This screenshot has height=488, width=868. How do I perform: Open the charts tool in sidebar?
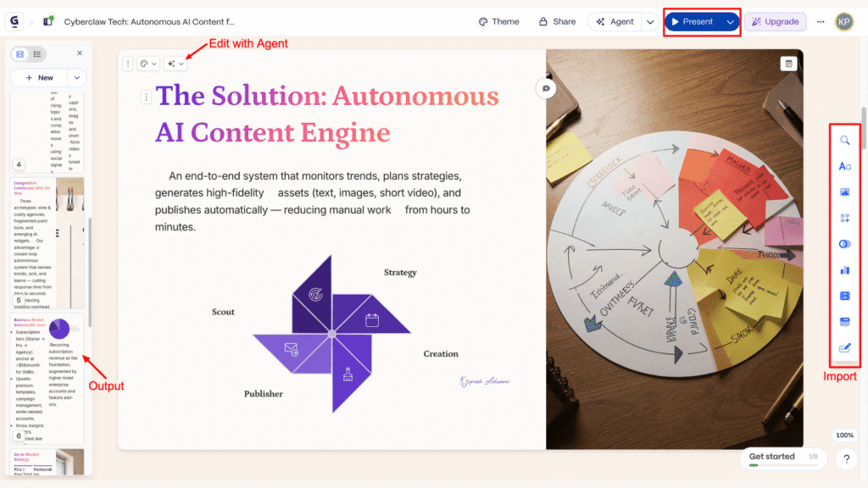(x=845, y=270)
